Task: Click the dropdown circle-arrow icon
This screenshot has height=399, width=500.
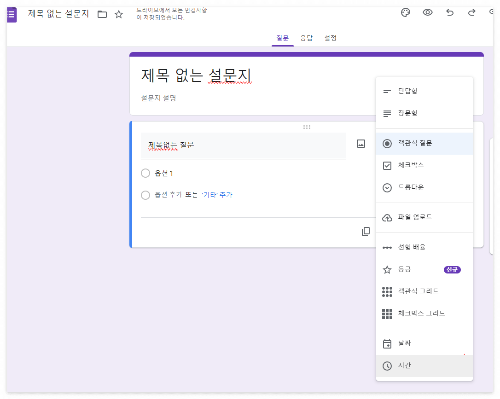Action: [x=387, y=188]
